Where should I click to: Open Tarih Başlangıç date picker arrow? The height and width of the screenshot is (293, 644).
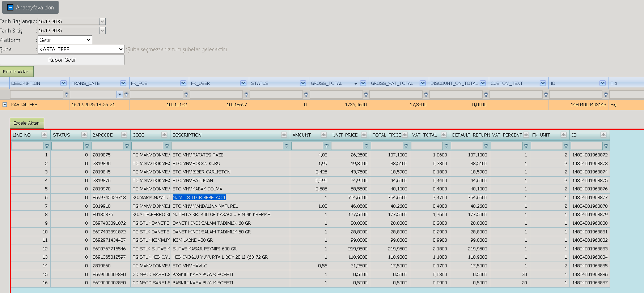[102, 21]
